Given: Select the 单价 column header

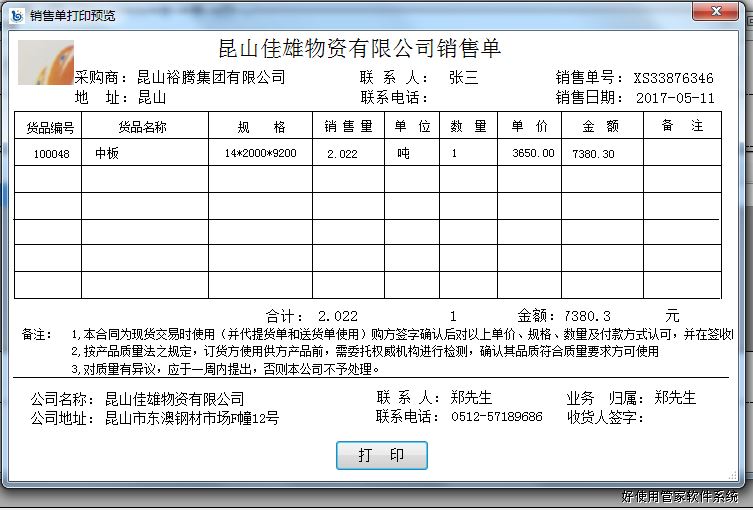Looking at the screenshot, I should (530, 127).
